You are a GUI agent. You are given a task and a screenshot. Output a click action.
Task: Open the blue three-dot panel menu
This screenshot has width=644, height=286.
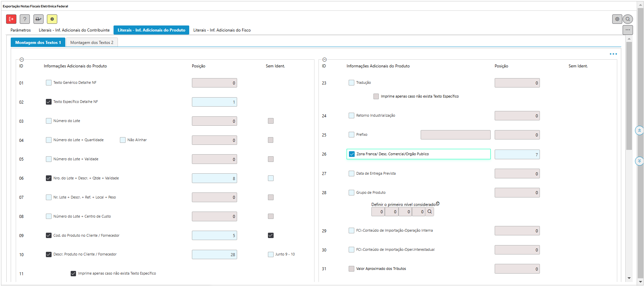pos(613,54)
